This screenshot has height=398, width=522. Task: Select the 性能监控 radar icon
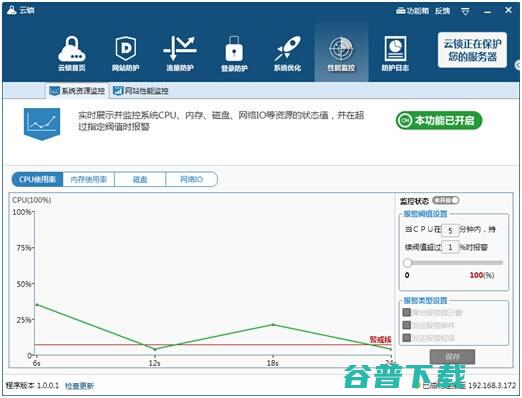coord(341,53)
